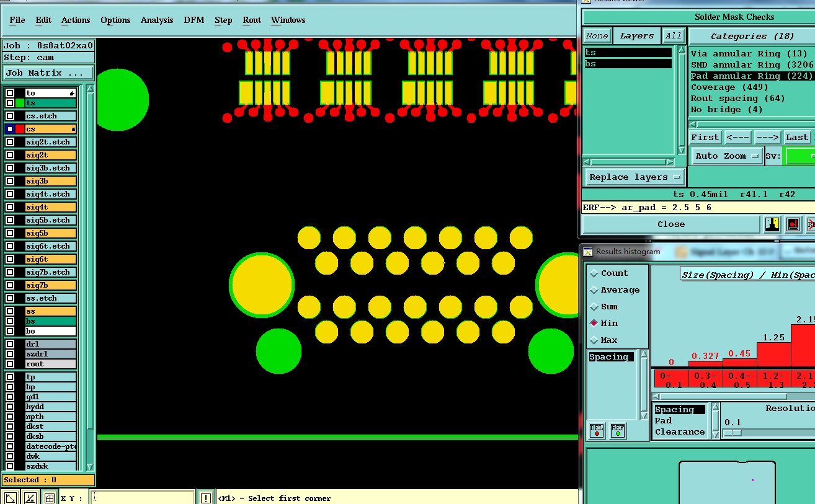Toggle the checkbox for layer sig2t
815x504 pixels.
(10, 155)
